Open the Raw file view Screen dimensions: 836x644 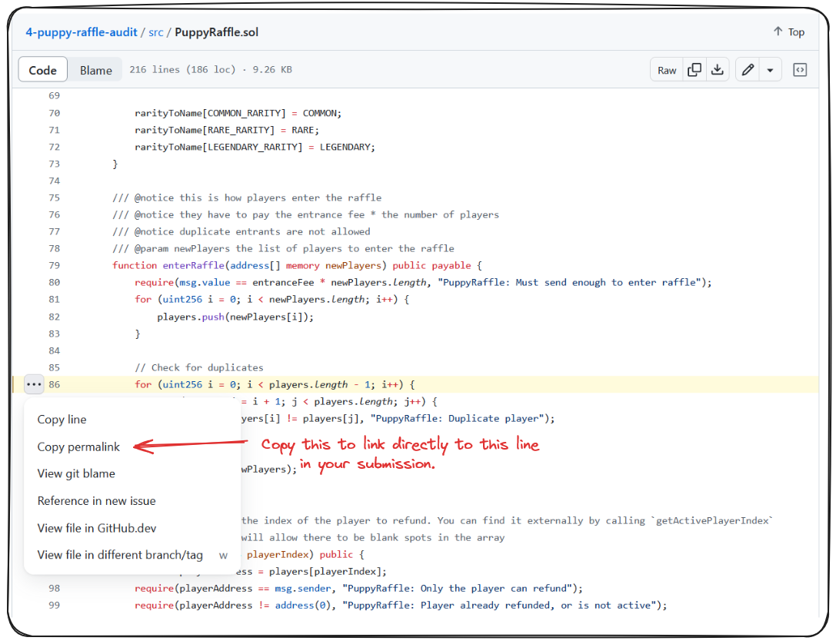click(667, 70)
